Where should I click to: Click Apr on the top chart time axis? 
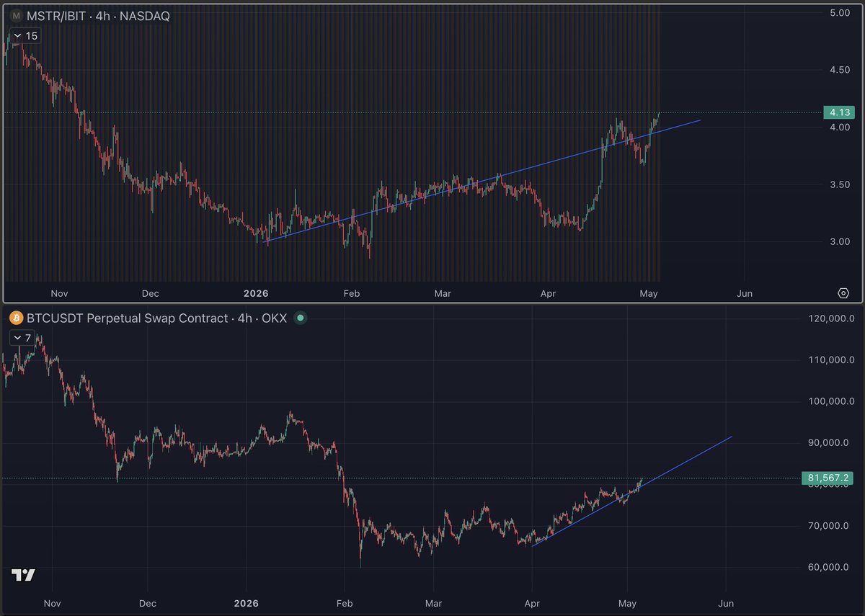(x=549, y=293)
